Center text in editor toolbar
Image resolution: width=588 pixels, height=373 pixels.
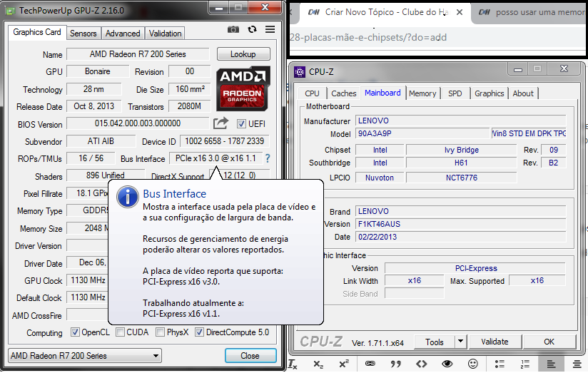point(577,364)
